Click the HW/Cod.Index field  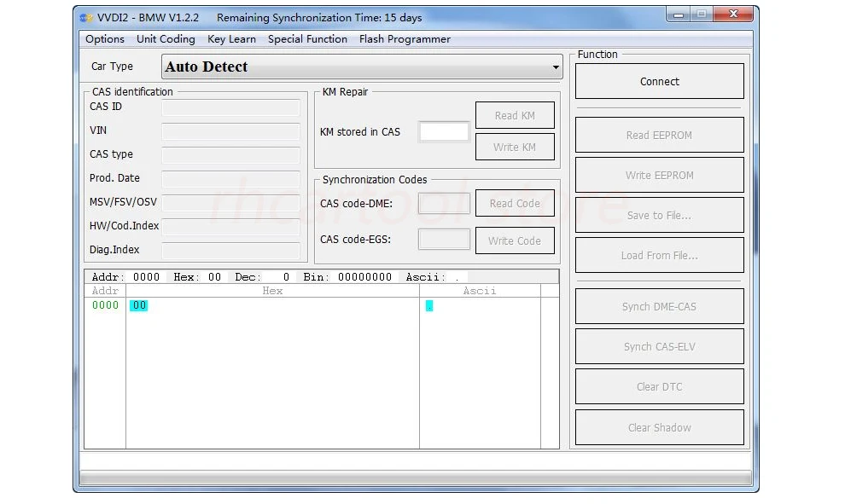[x=230, y=226]
